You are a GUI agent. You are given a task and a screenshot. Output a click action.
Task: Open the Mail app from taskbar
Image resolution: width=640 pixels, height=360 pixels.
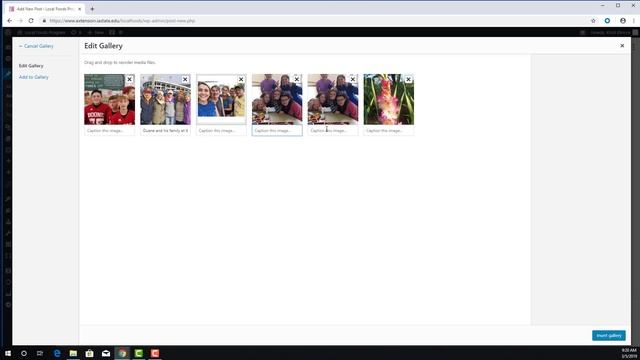(106, 353)
